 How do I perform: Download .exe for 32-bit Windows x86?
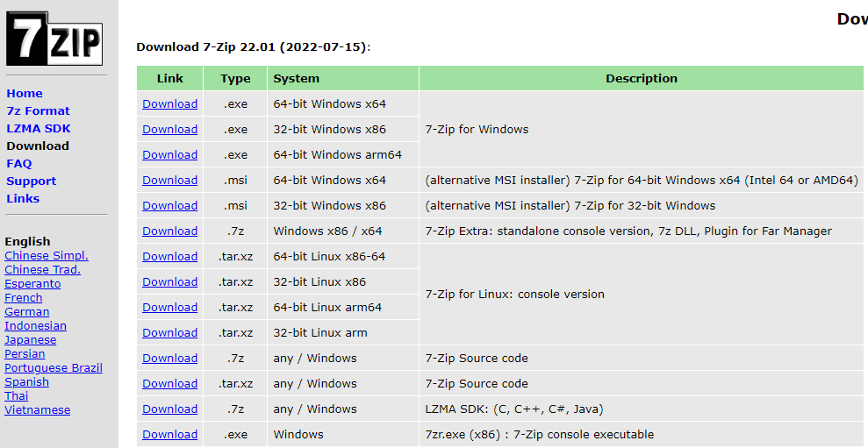click(170, 130)
